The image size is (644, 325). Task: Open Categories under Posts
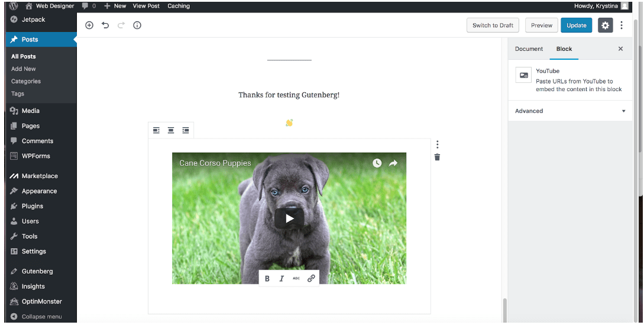(26, 81)
